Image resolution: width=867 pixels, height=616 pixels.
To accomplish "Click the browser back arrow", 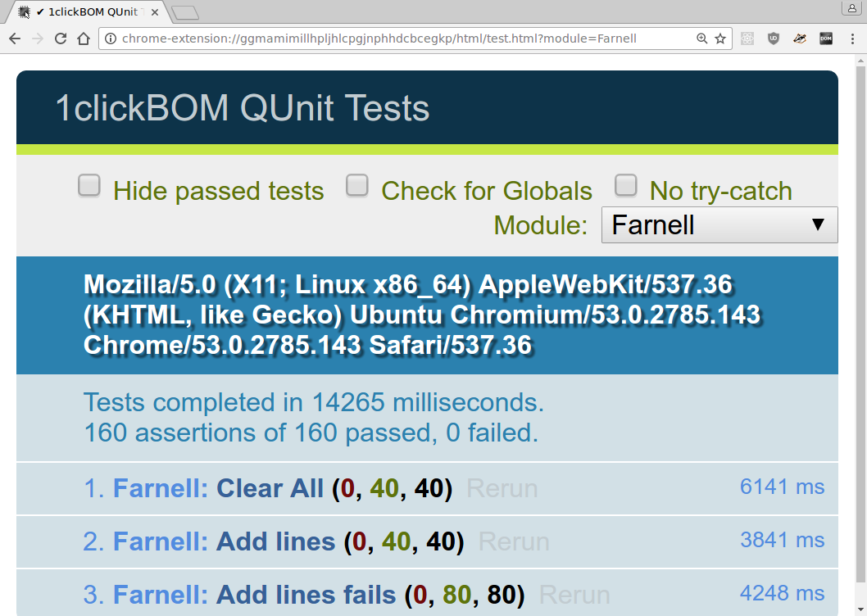I will pos(15,38).
